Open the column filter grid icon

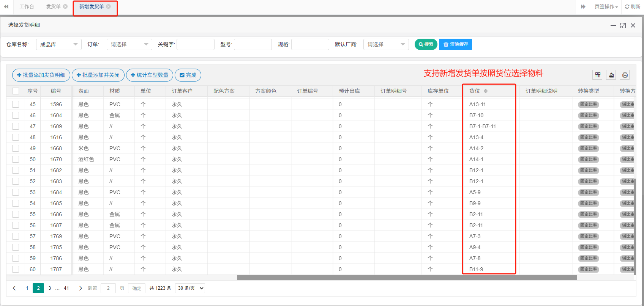tap(598, 75)
